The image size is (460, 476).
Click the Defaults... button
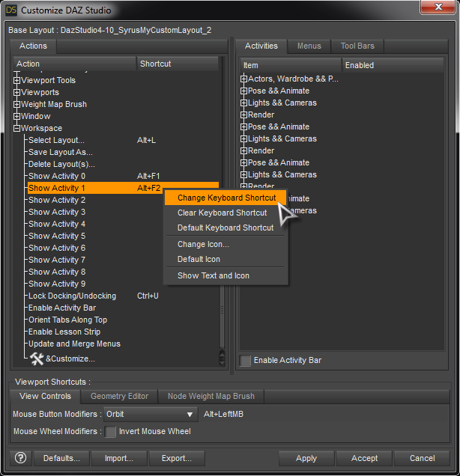click(x=61, y=458)
